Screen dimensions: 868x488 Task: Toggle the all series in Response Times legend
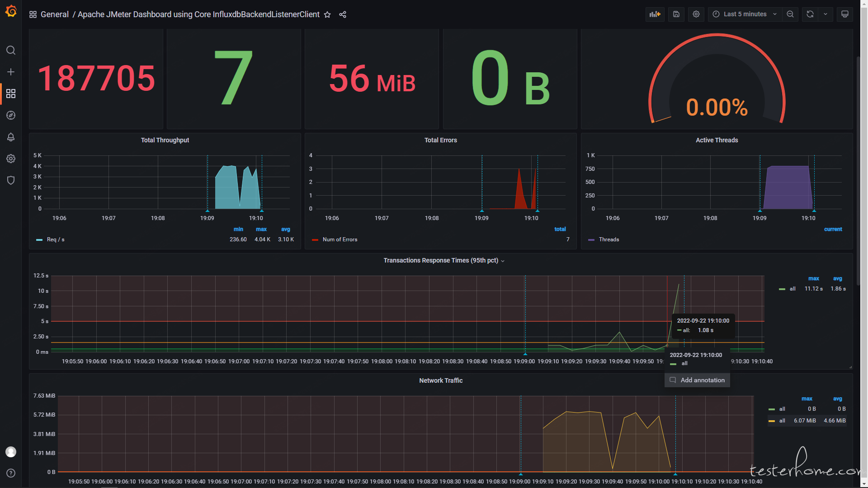pos(793,289)
